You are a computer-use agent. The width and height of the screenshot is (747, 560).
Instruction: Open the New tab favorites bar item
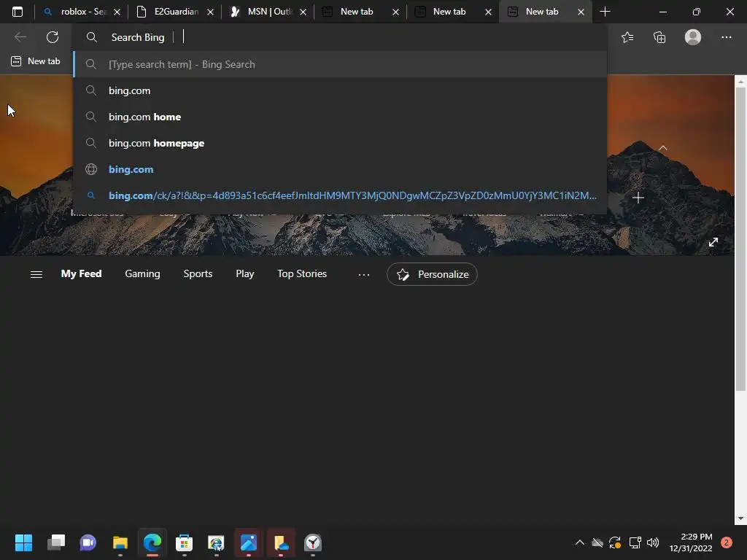36,61
